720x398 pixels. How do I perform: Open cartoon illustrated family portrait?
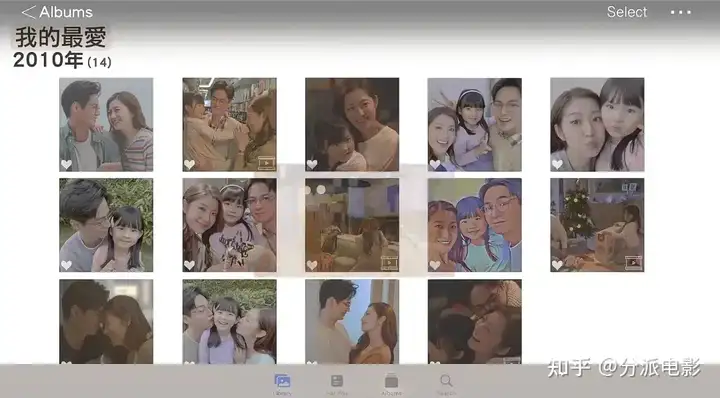(475, 225)
